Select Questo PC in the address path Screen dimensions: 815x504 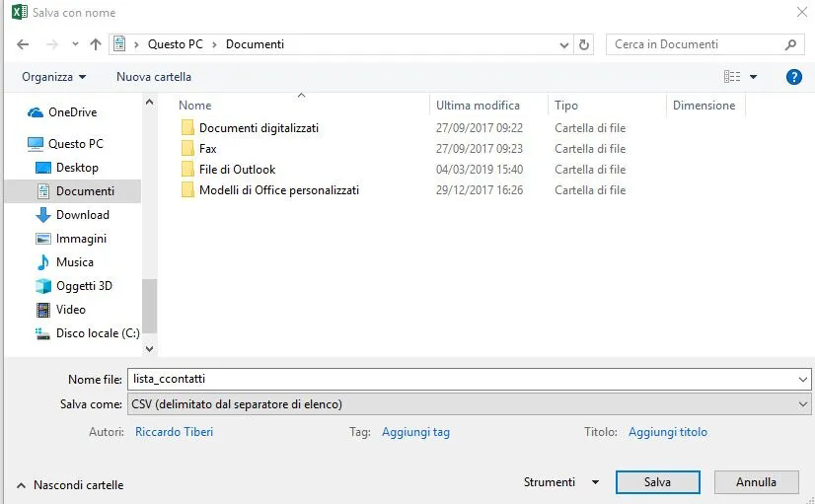tap(176, 44)
